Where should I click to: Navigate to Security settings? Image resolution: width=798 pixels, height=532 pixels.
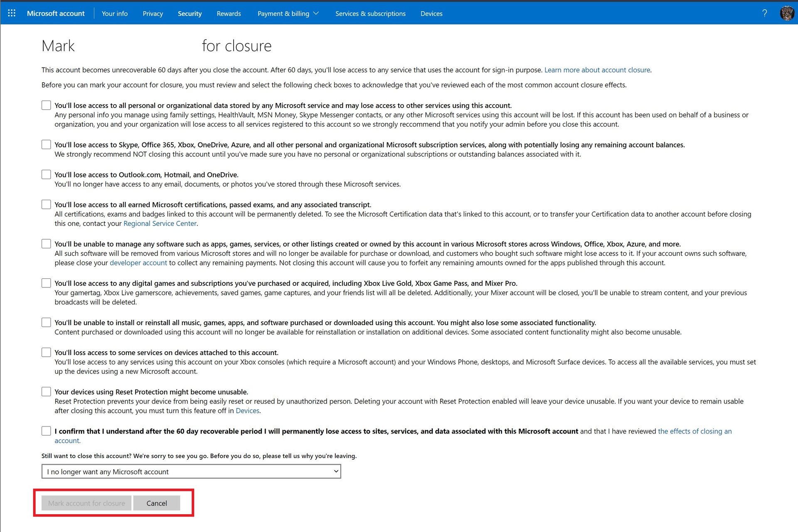pyautogui.click(x=190, y=13)
